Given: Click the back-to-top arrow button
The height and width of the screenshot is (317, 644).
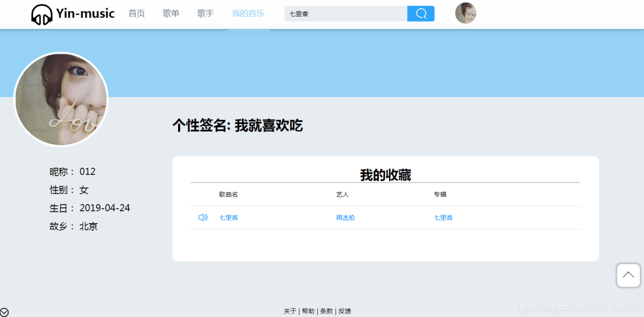Looking at the screenshot, I should click(x=628, y=275).
